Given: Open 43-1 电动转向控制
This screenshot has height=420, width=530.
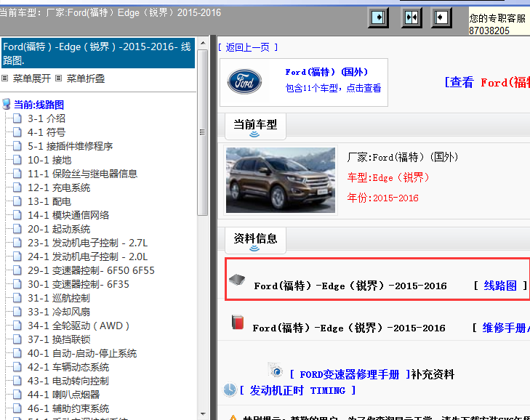Looking at the screenshot, I should pyautogui.click(x=68, y=381).
